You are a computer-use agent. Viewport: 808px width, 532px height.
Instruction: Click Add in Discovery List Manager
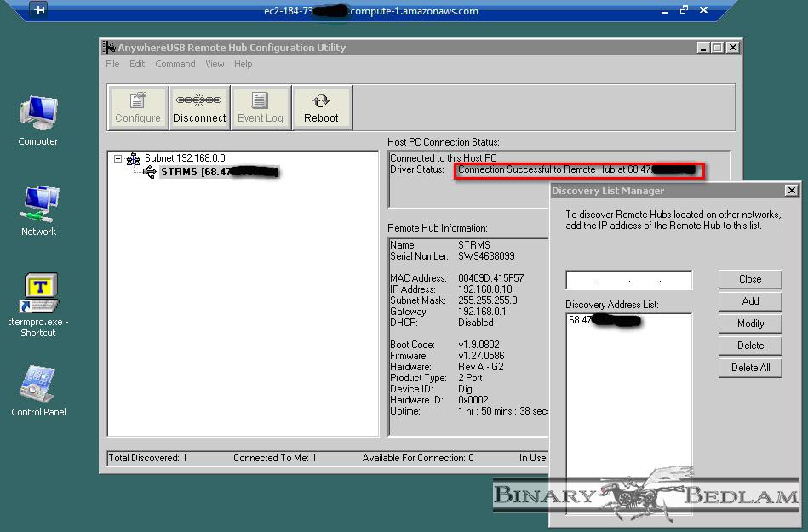(750, 301)
